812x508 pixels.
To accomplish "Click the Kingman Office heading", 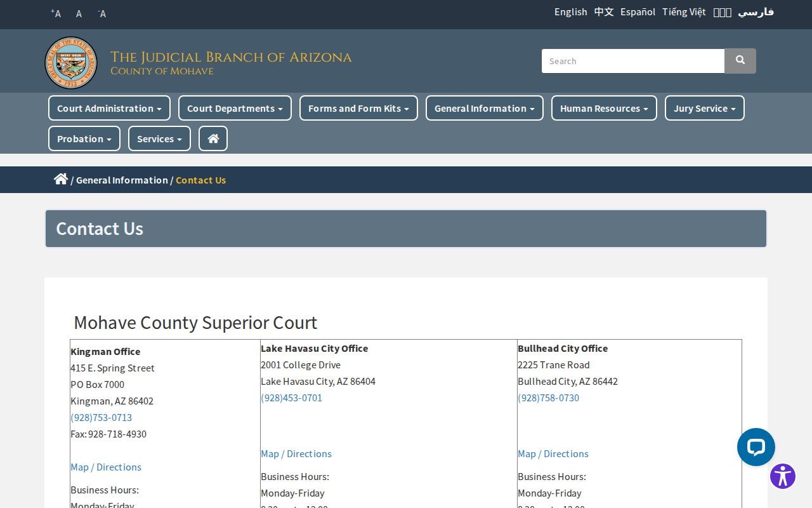I will coord(105,351).
